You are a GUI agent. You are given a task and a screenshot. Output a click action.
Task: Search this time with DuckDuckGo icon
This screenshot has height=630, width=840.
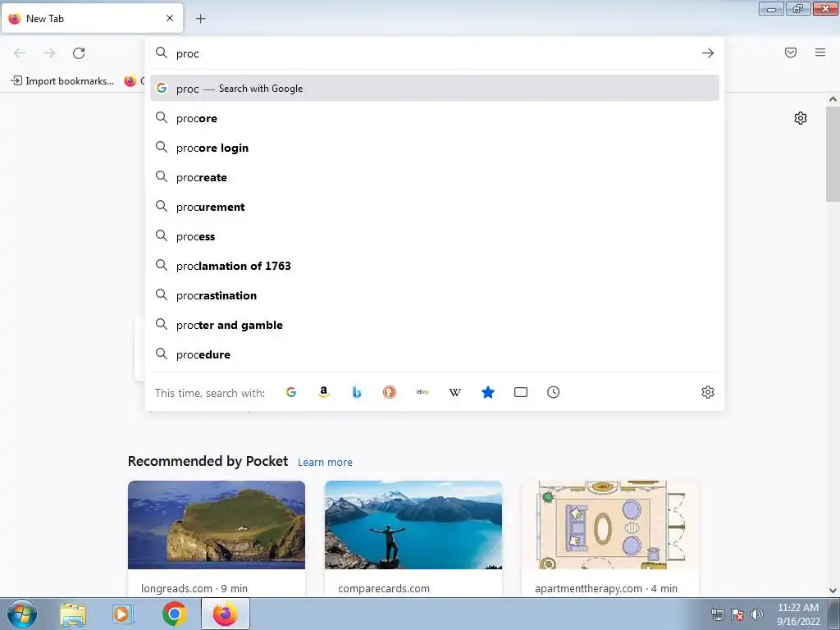[x=390, y=392]
